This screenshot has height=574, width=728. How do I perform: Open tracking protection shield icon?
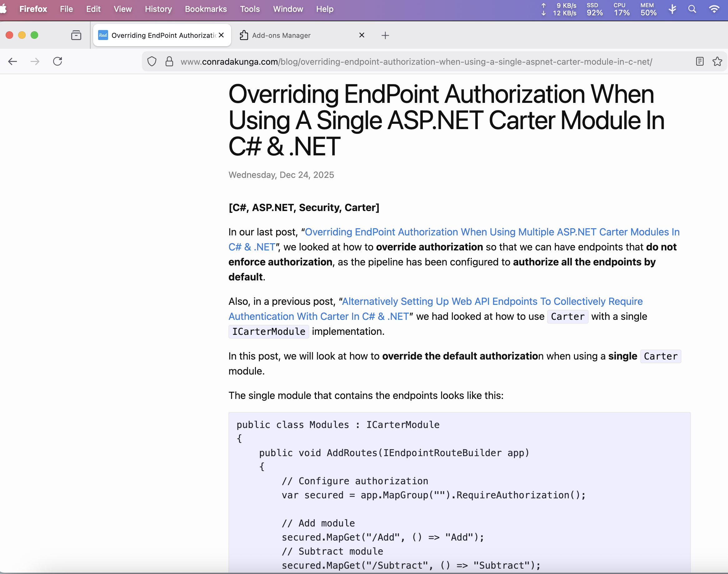coord(152,62)
